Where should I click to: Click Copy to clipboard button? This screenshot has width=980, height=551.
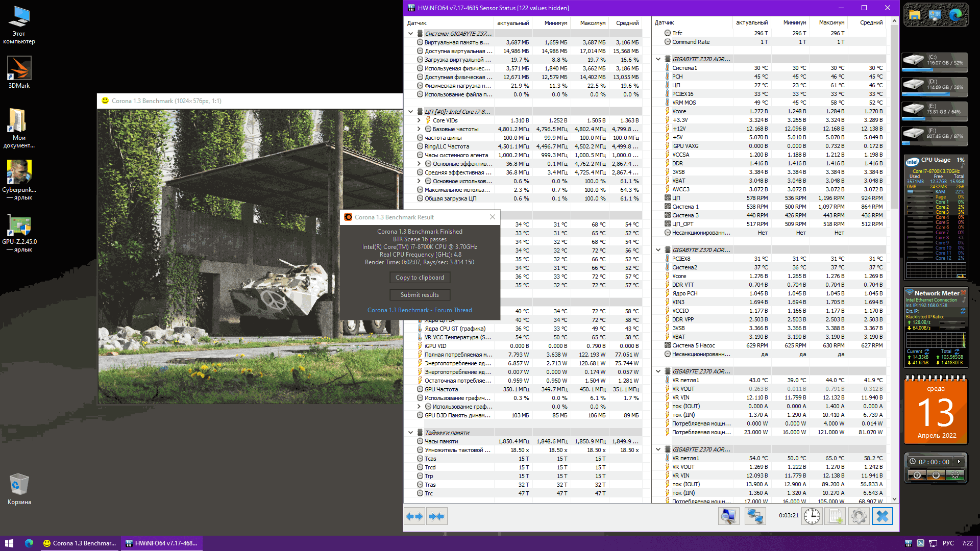(420, 278)
